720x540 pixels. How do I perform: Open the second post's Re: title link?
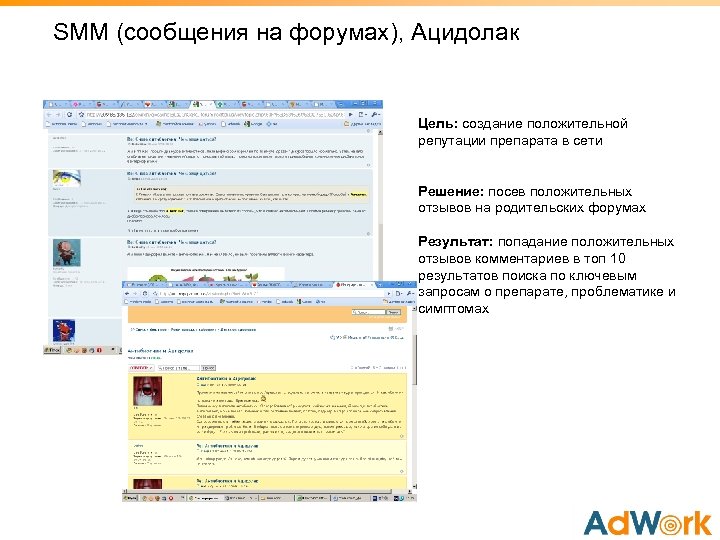click(x=227, y=446)
